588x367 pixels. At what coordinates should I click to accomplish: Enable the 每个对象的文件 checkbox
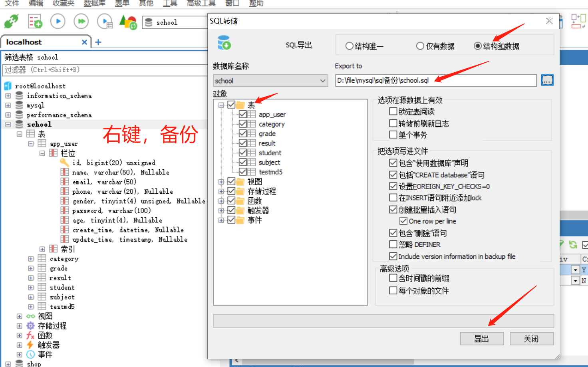coord(393,290)
